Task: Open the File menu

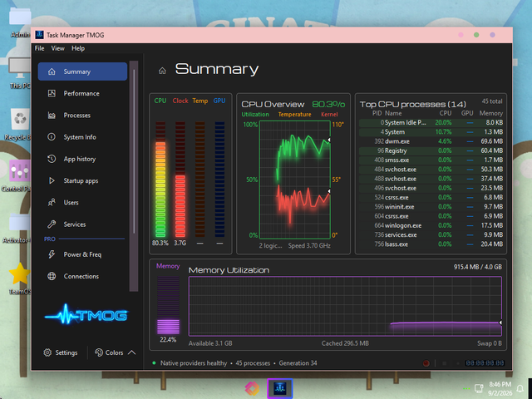Action: coord(39,48)
